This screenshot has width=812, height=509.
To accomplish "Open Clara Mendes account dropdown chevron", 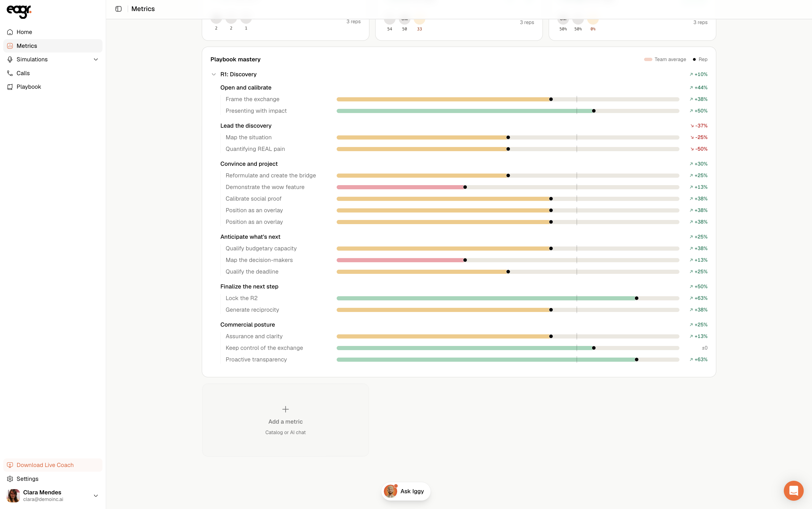I will click(96, 495).
